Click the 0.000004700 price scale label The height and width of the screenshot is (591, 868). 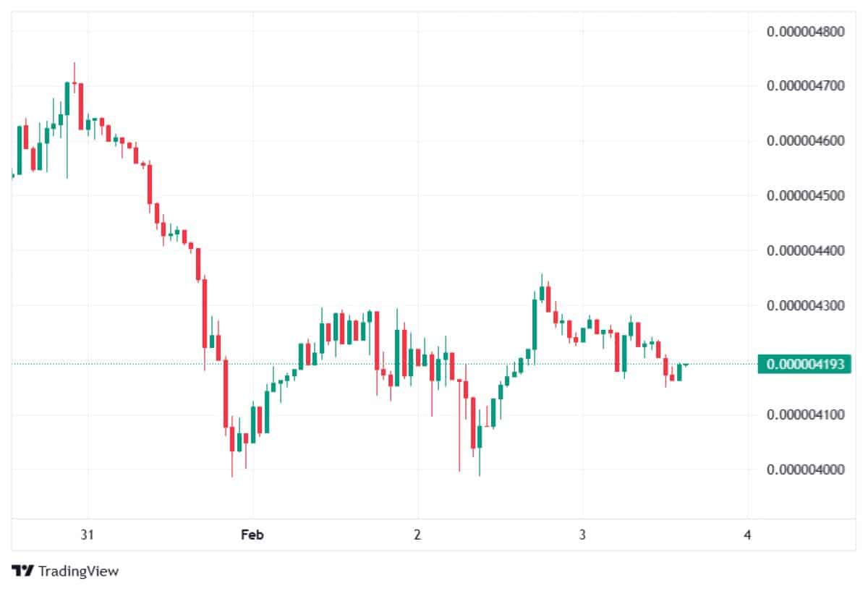click(805, 86)
